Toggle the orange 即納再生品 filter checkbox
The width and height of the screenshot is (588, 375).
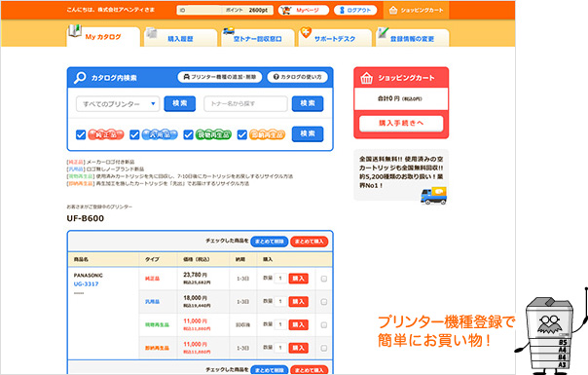tap(242, 134)
